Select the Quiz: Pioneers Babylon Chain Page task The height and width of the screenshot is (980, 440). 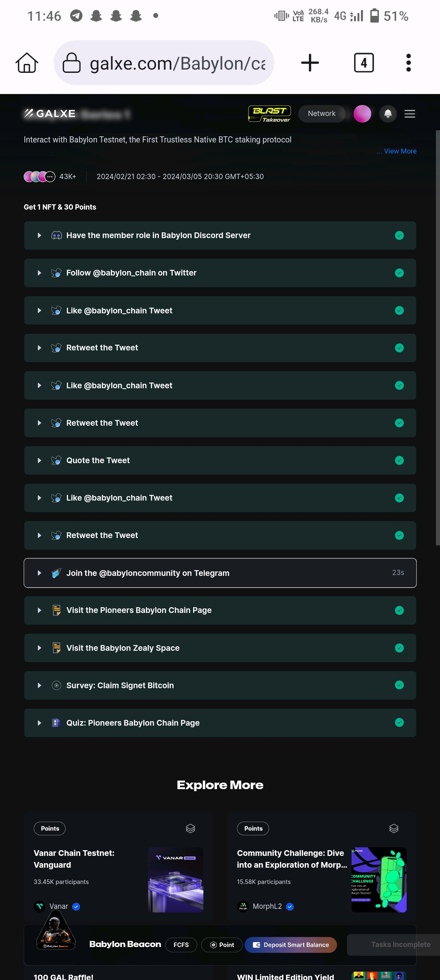tap(133, 723)
